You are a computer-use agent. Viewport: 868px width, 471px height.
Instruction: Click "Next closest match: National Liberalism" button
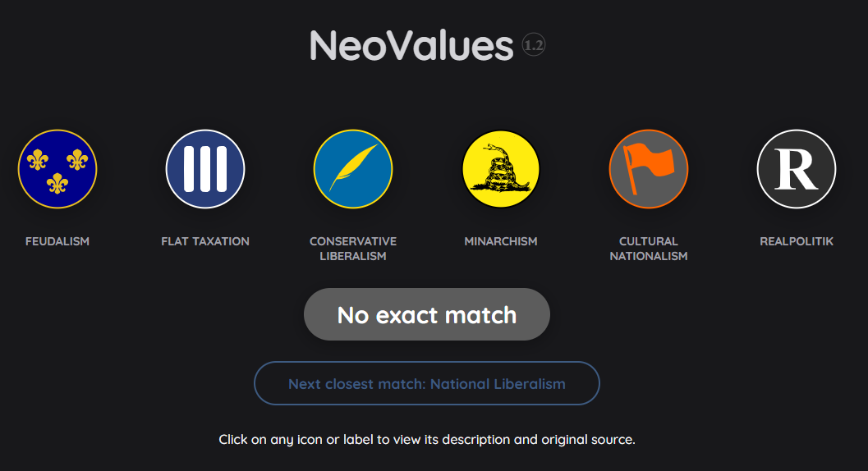click(x=427, y=383)
